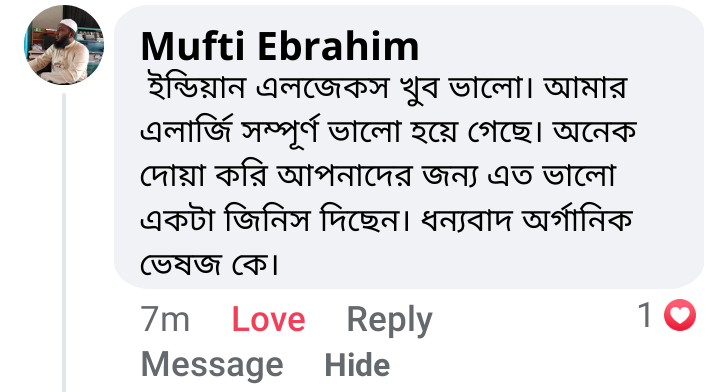This screenshot has width=720, height=392.
Task: Click the word অর্গানিক in the comment
Action: [578, 220]
